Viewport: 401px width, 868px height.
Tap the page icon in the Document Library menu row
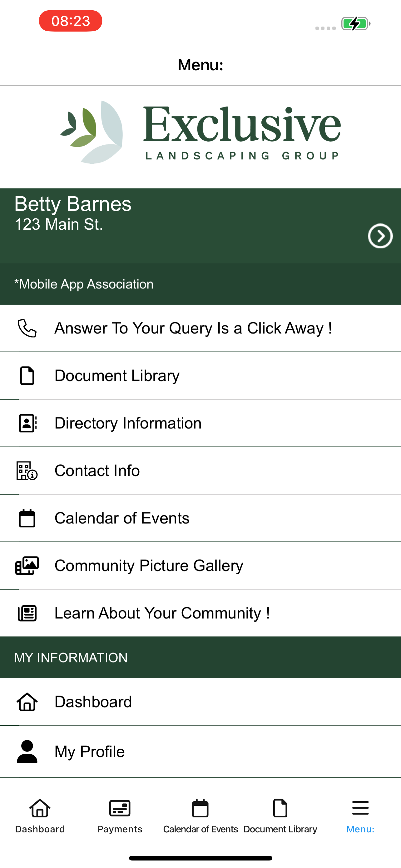[x=27, y=376]
